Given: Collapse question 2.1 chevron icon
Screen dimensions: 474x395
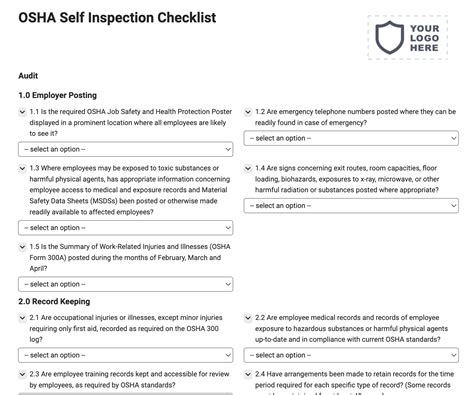Looking at the screenshot, I should [x=22, y=318].
